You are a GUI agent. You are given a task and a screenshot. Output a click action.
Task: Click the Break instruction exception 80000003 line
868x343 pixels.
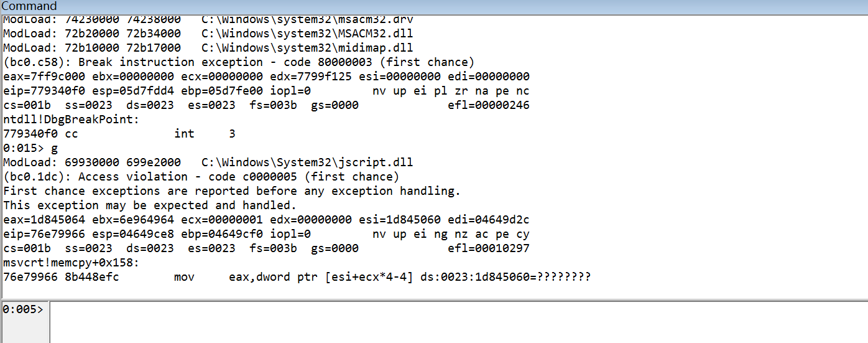pos(239,62)
